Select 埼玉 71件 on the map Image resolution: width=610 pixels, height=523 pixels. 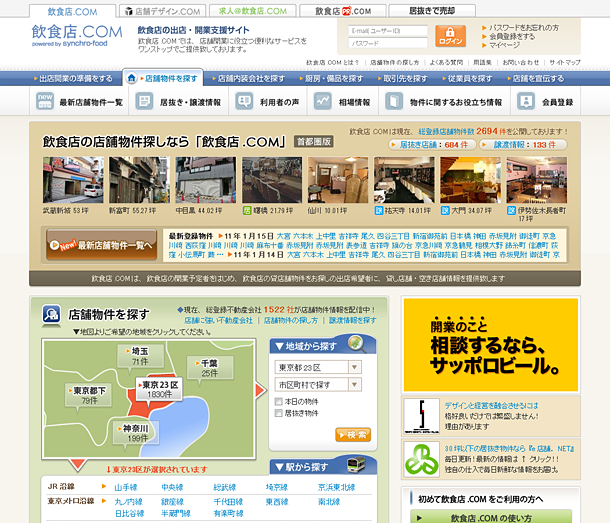[140, 356]
